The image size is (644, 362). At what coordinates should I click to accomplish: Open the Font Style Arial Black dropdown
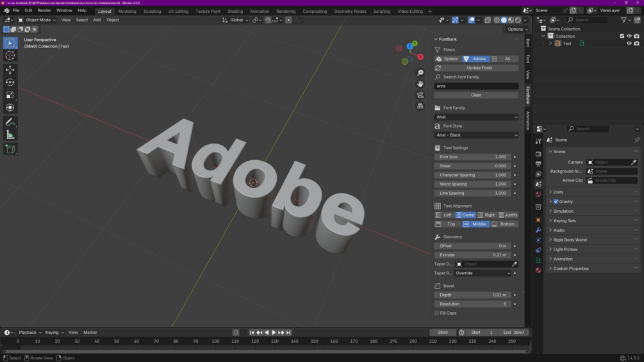pos(476,135)
